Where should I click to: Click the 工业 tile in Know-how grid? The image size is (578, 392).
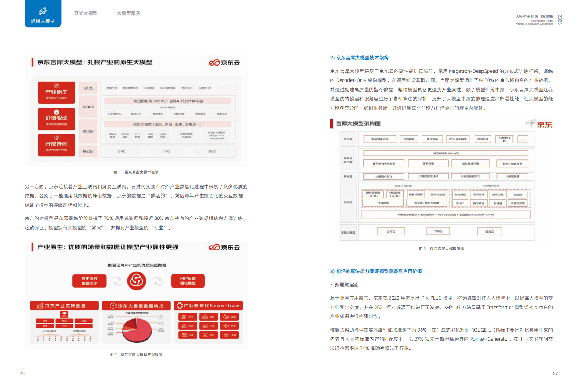click(209, 326)
